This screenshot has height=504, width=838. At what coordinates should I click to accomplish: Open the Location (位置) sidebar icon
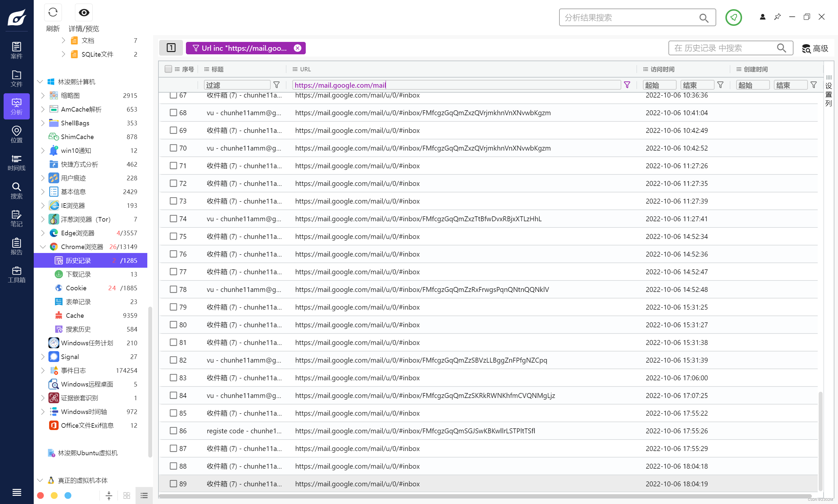[16, 135]
